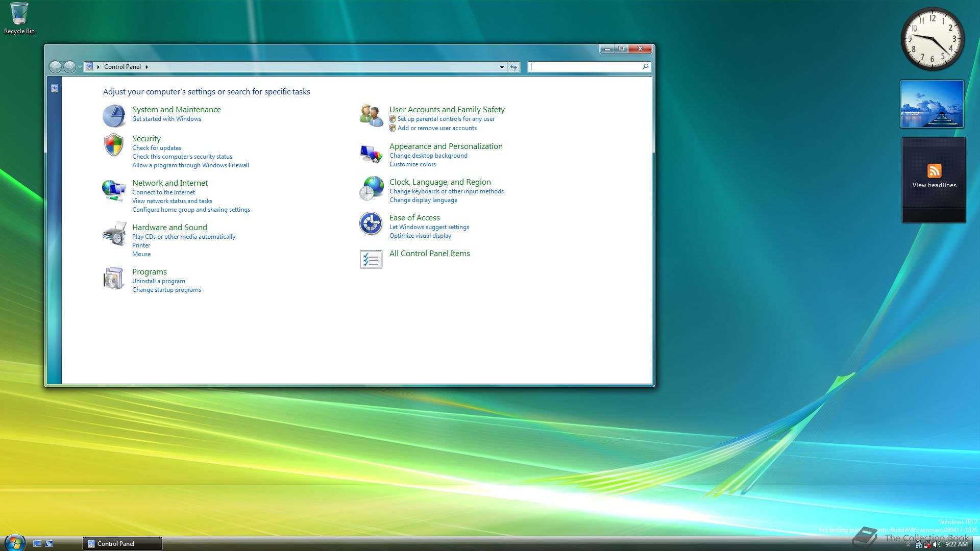Open recent pages dropdown beside Forward button

click(80, 67)
